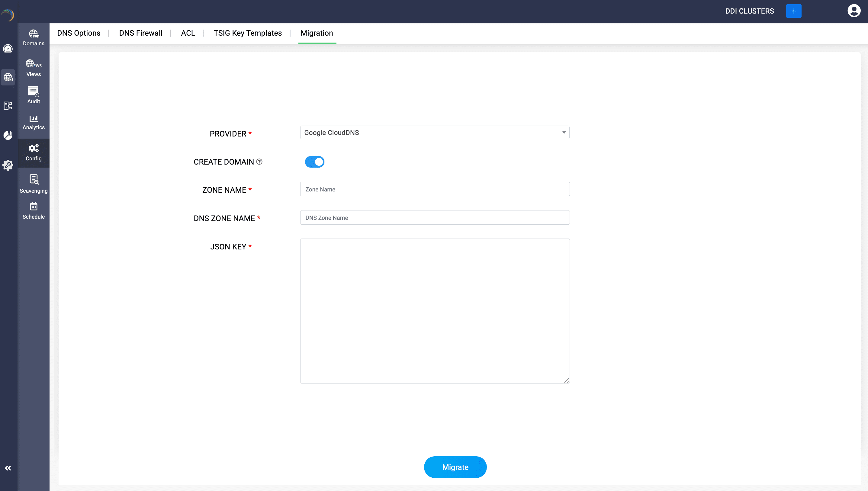868x491 pixels.
Task: Open the Audit sidebar icon
Action: point(34,95)
